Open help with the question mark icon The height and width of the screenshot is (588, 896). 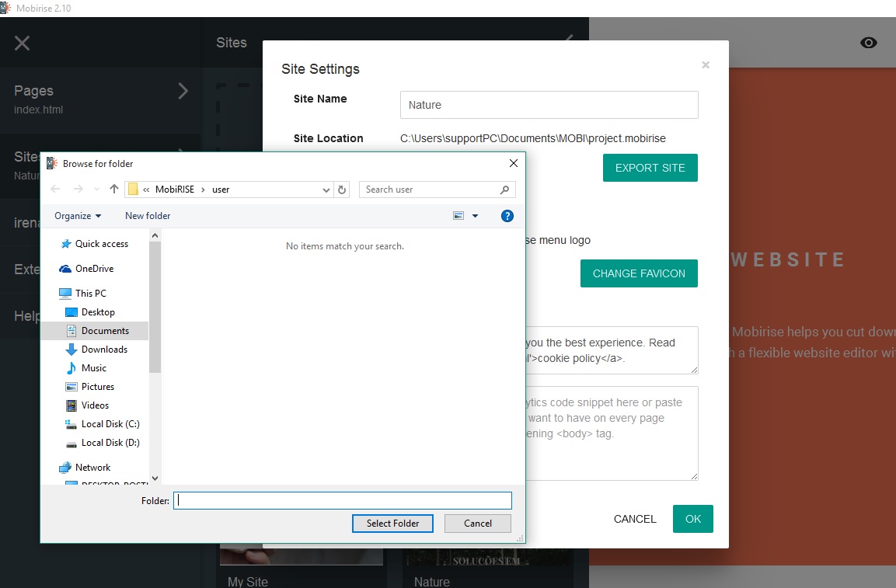507,216
